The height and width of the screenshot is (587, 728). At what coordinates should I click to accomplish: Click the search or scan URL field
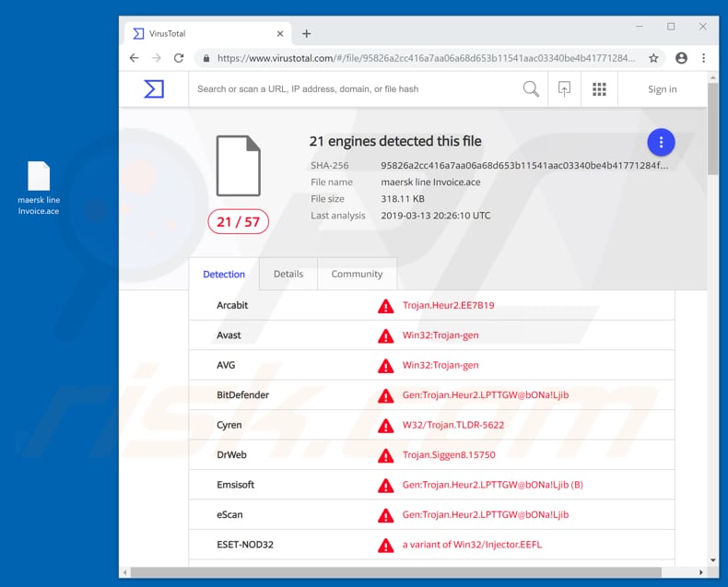pyautogui.click(x=355, y=88)
